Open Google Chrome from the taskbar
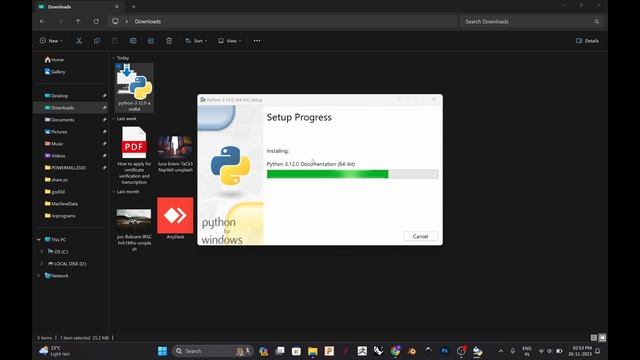This screenshot has height=360, width=640. pos(395,351)
